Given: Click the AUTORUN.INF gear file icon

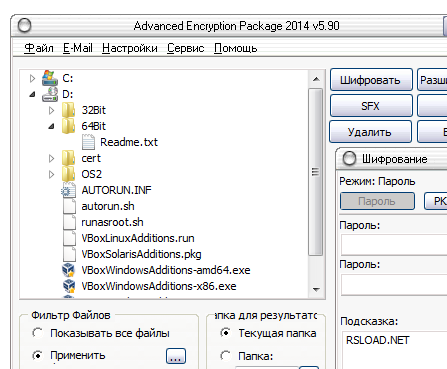Looking at the screenshot, I should [69, 190].
